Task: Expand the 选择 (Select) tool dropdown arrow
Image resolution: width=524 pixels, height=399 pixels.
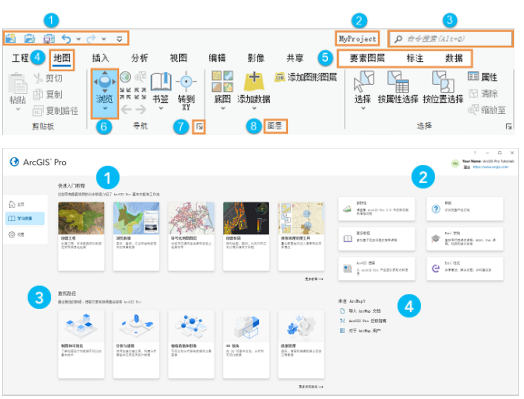Action: click(x=363, y=108)
